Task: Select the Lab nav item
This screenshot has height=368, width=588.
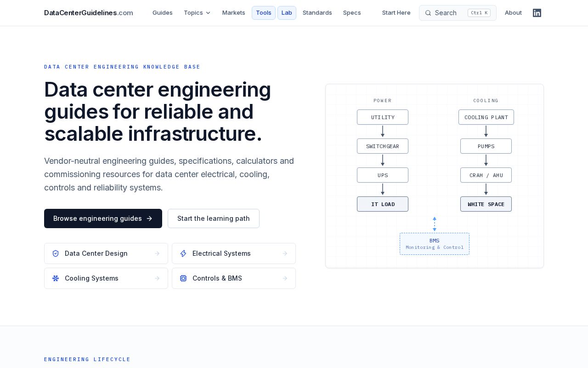Action: point(287,13)
